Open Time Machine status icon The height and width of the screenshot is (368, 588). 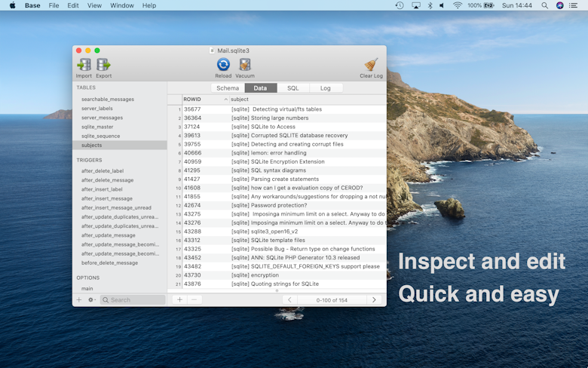pos(400,5)
